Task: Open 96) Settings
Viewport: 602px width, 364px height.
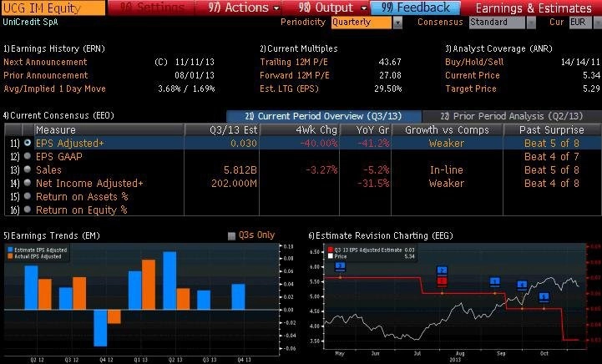Action: pos(152,8)
